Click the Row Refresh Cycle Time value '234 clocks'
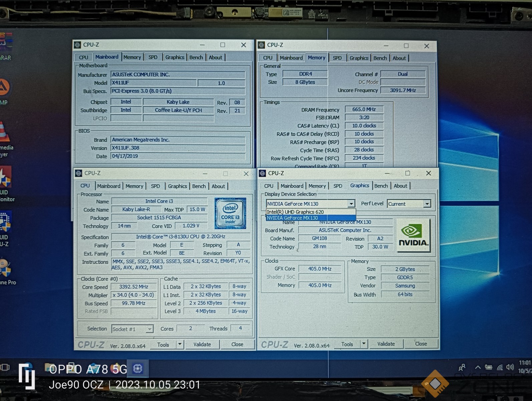The width and height of the screenshot is (532, 401). click(x=364, y=158)
